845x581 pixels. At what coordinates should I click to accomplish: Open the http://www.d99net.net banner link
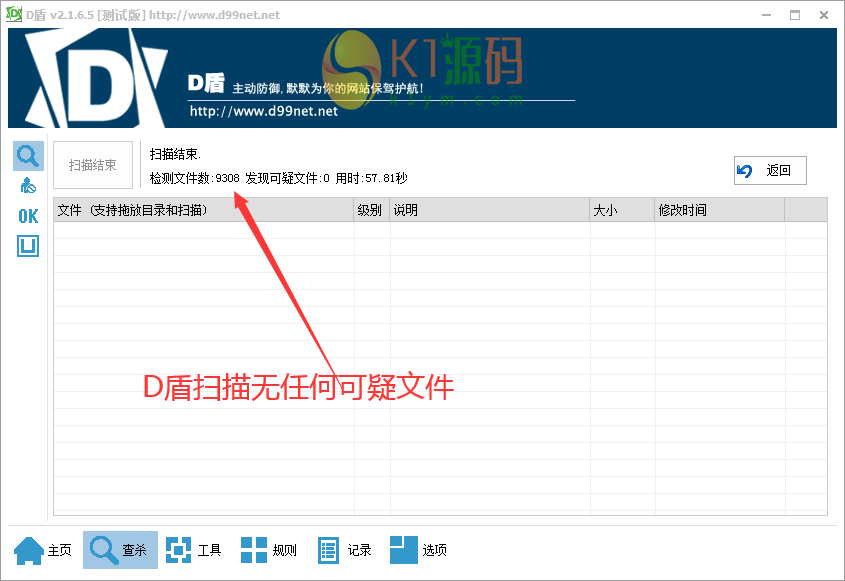coord(264,112)
